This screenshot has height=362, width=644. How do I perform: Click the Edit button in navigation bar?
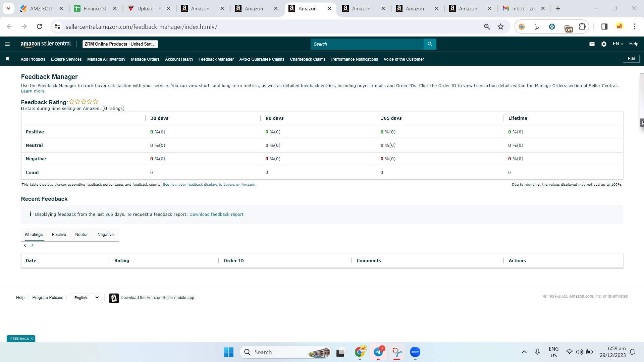[631, 59]
